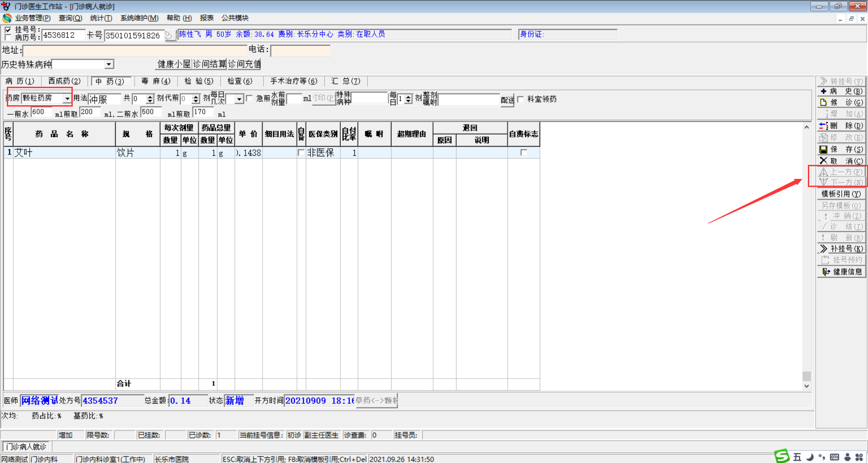Go to previous prescription 上一方(F)
Viewport: 868px width, 463px height.
click(841, 172)
